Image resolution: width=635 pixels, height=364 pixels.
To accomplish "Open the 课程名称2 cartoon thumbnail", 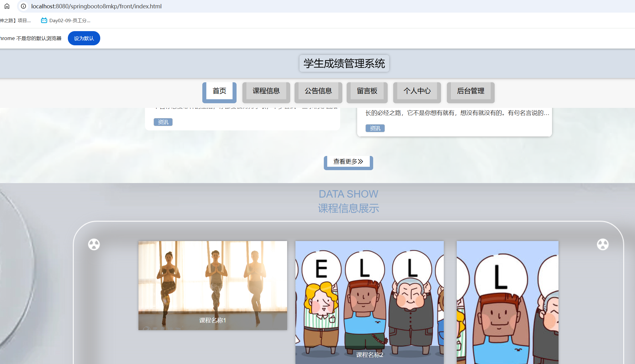I will (369, 302).
